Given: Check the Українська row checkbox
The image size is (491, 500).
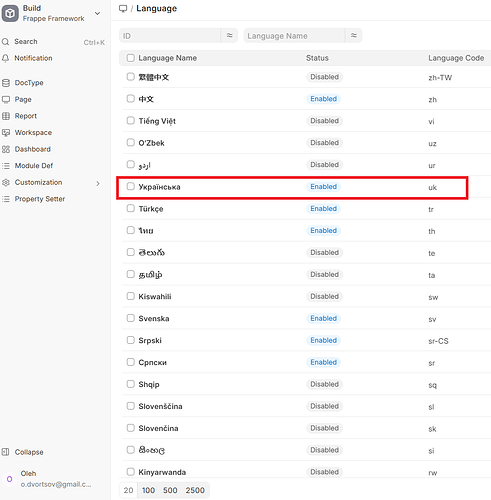Looking at the screenshot, I should (x=131, y=186).
